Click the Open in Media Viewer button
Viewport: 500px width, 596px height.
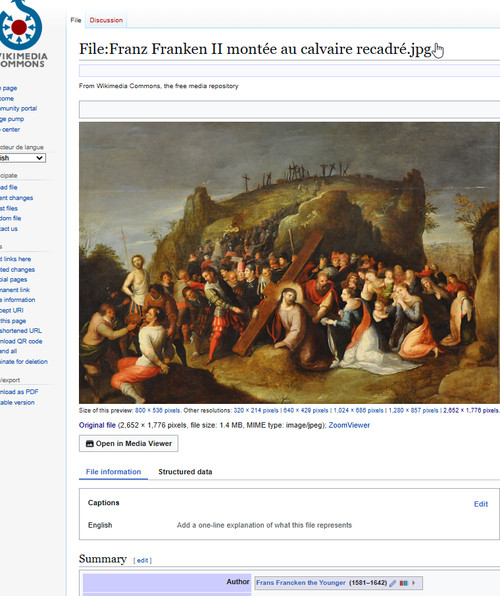tap(129, 444)
